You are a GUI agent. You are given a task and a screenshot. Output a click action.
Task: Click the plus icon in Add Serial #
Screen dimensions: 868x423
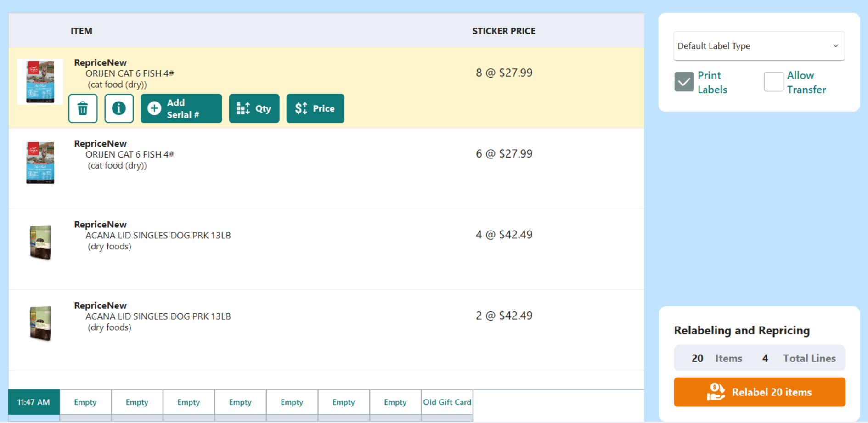pyautogui.click(x=154, y=108)
